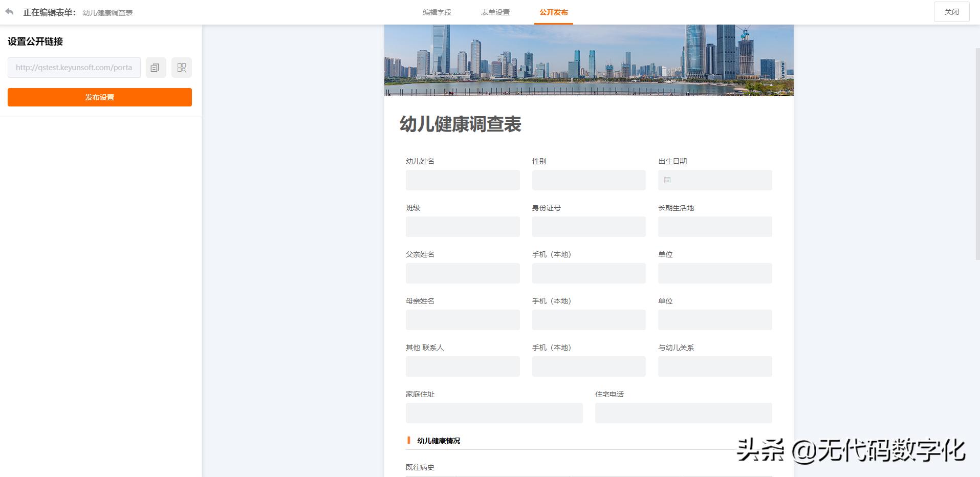Click the 关闭 button
980x477 pixels.
tap(951, 11)
